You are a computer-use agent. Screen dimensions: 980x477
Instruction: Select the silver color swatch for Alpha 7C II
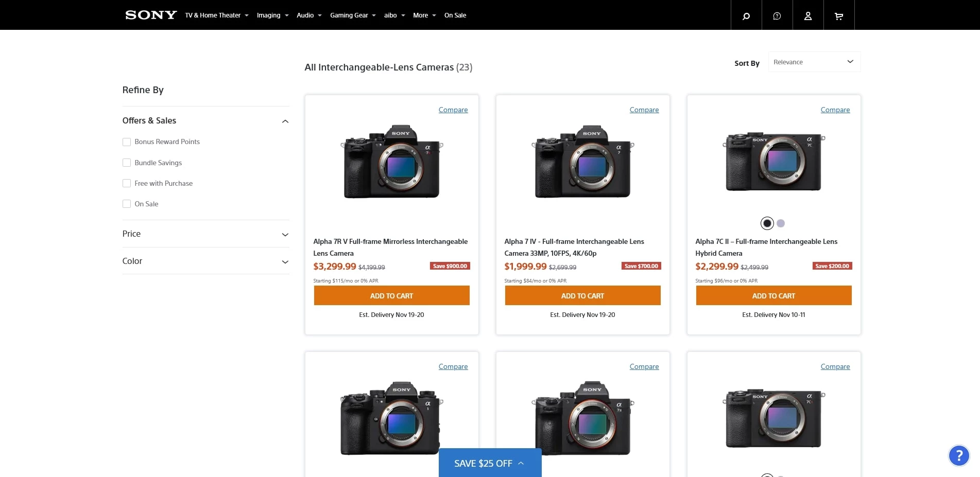point(781,223)
